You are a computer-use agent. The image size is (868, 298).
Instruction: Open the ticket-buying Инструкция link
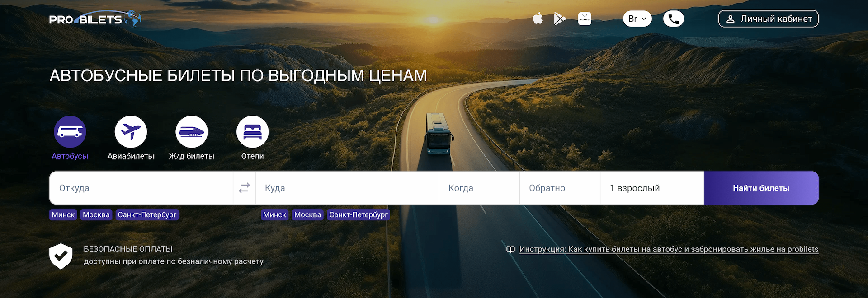668,249
